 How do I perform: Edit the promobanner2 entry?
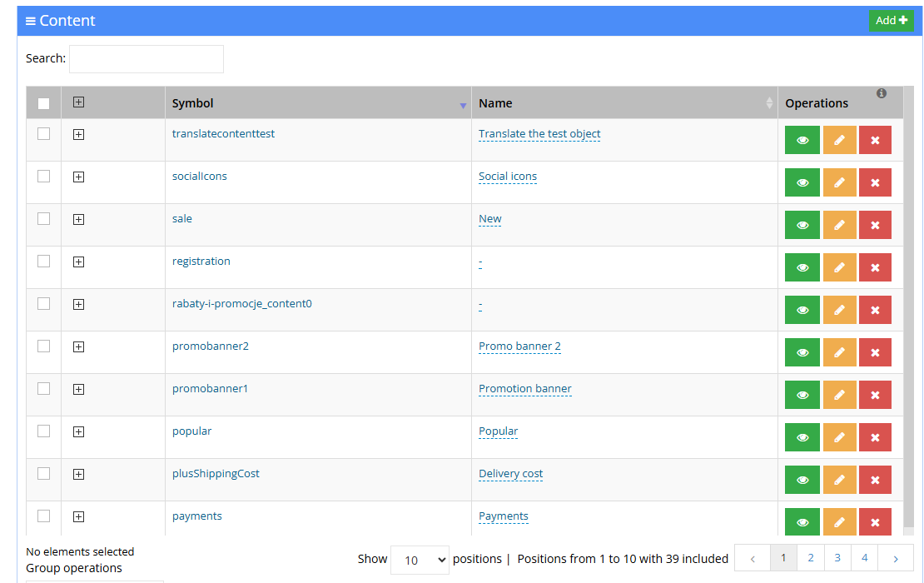pos(839,352)
